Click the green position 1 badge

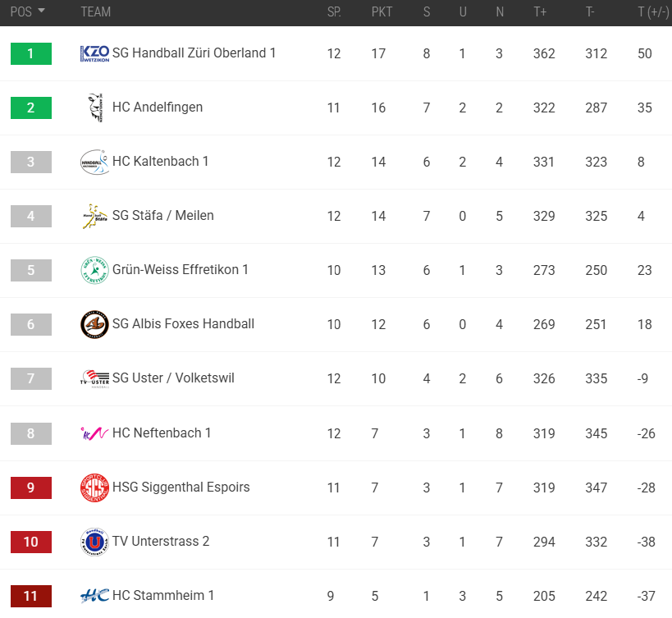pyautogui.click(x=30, y=53)
